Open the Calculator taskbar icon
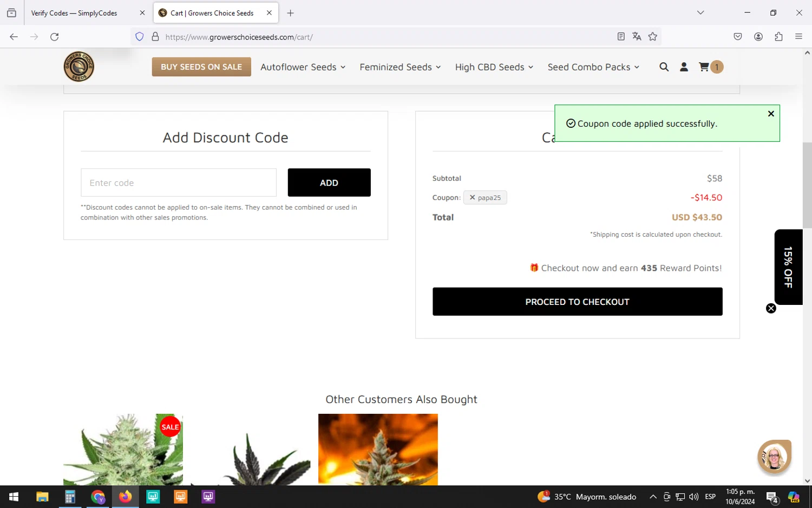Screen dimensions: 812x508 point(70,497)
